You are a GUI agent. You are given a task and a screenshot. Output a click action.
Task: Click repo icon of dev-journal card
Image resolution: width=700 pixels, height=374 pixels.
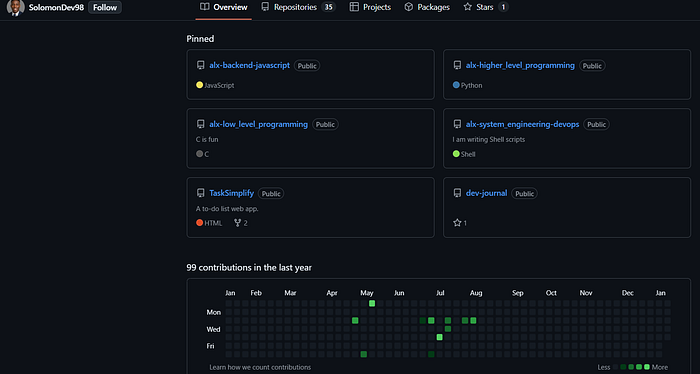coord(457,193)
